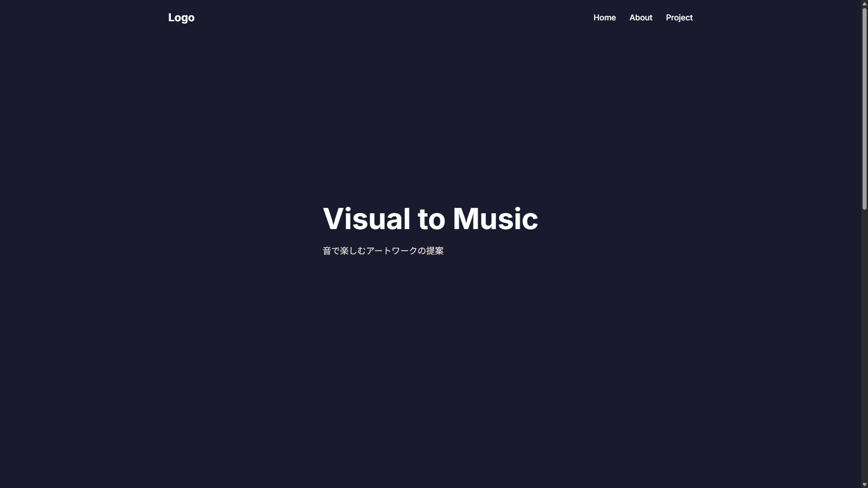This screenshot has height=488, width=868.
Task: Click the scrollbar down arrow
Action: pyautogui.click(x=864, y=484)
